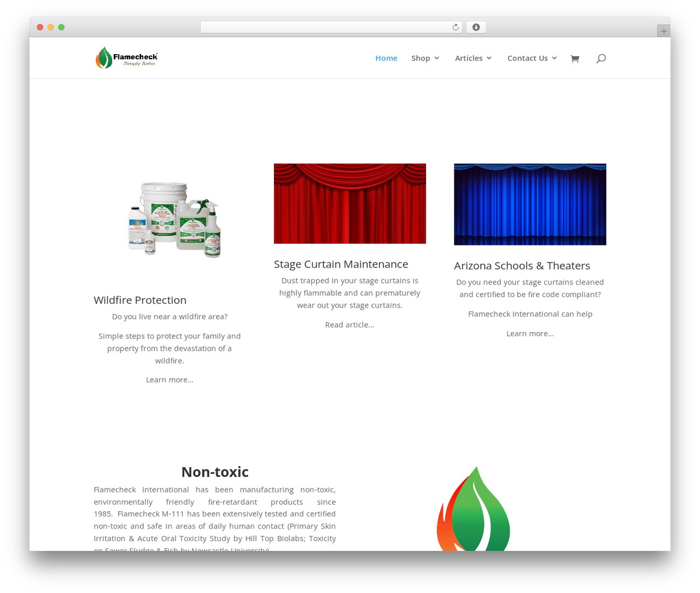700x593 pixels.
Task: Open the Shop menu item
Action: tap(421, 58)
